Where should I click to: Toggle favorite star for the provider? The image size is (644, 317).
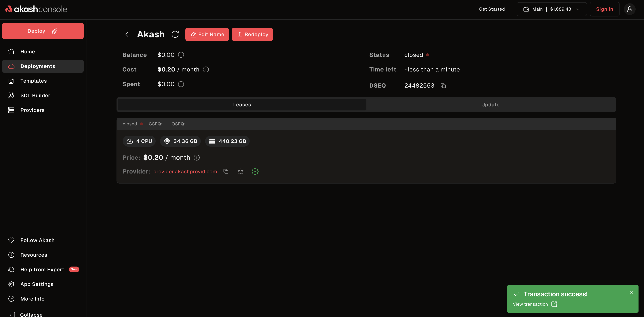tap(240, 171)
